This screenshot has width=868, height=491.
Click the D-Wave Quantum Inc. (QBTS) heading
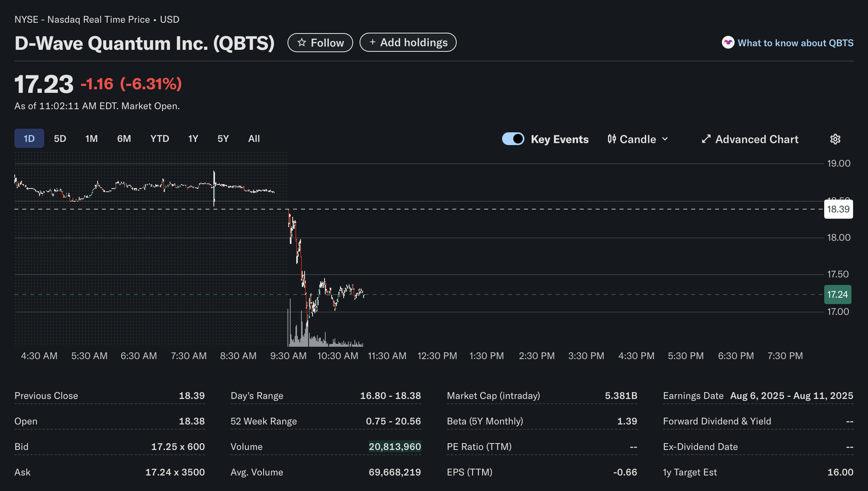145,43
